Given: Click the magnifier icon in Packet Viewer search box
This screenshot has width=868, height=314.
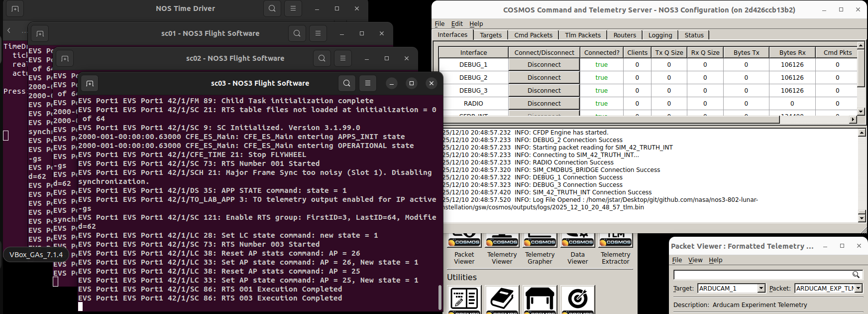Looking at the screenshot, I should (x=856, y=275).
